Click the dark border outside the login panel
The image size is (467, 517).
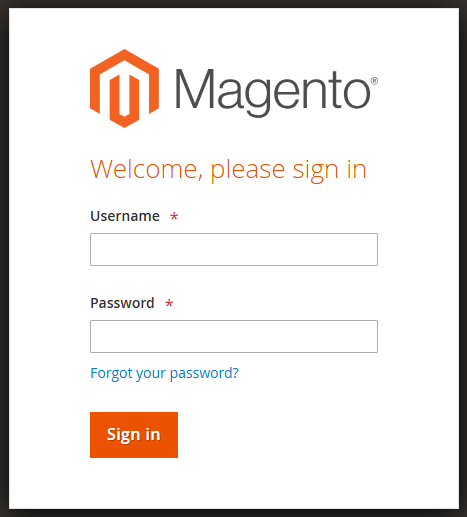coord(4,258)
